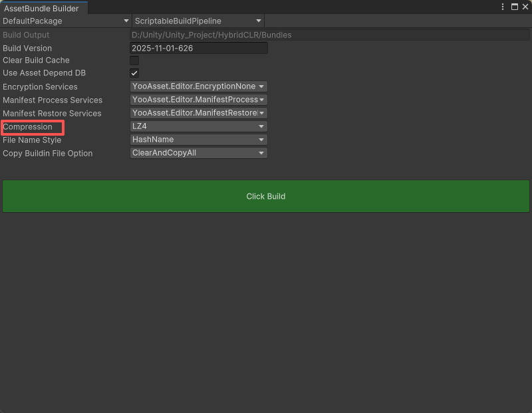Viewport: 532px width, 413px height.
Task: Open the Encryption Services dropdown
Action: [x=198, y=86]
